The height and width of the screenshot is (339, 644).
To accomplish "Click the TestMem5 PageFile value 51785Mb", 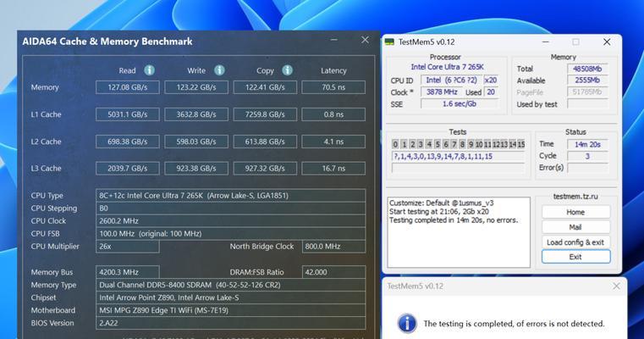I will 587,92.
